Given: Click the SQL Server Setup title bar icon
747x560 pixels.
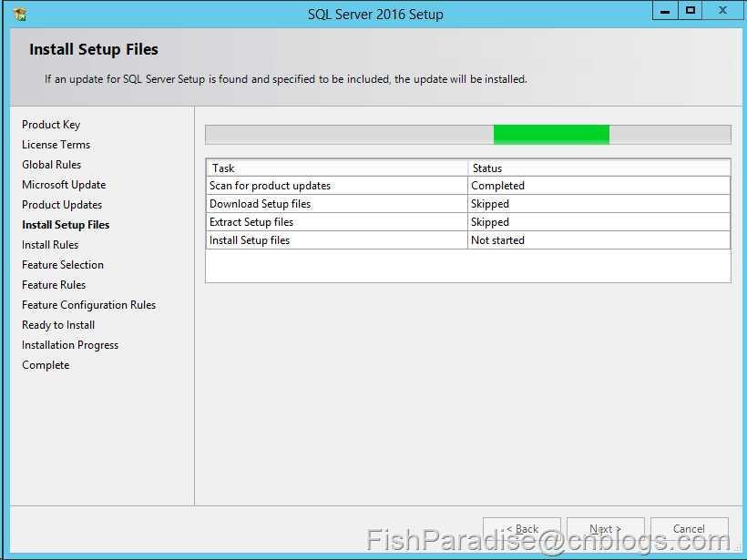Looking at the screenshot, I should point(20,15).
